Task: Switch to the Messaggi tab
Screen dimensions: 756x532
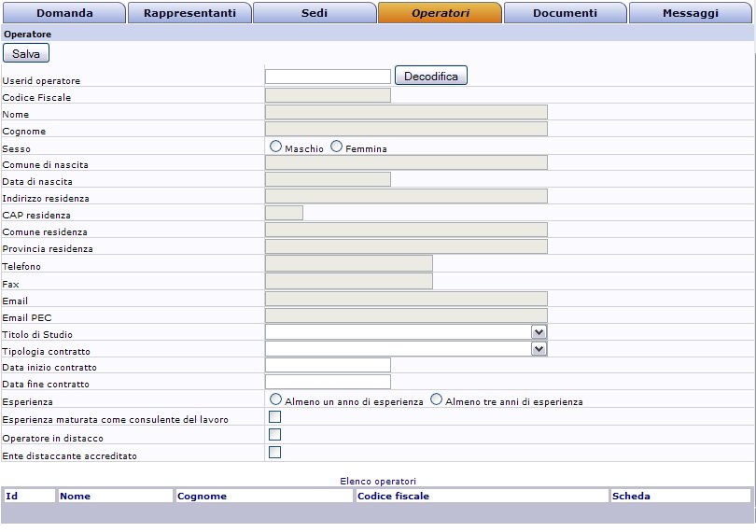Action: [x=691, y=13]
